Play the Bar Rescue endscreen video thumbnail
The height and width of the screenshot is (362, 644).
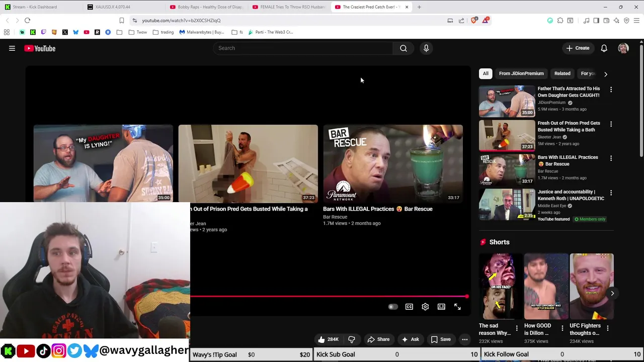393,163
